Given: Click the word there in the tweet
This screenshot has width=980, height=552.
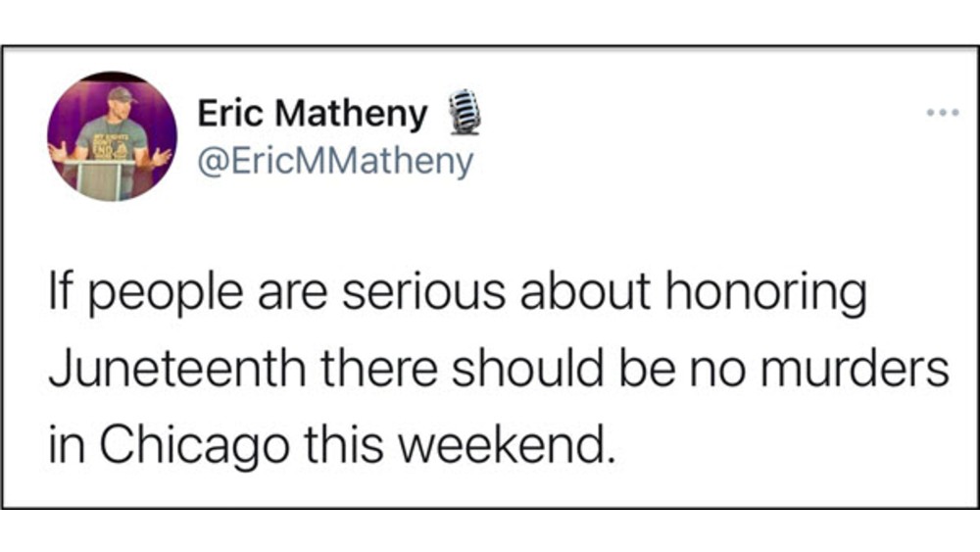Looking at the screenshot, I should pos(379,368).
